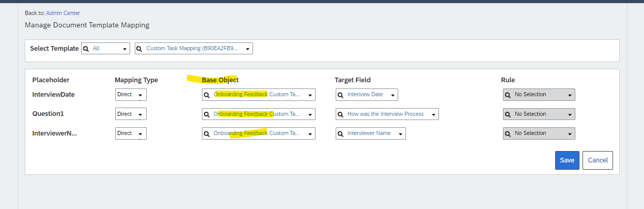Screen dimensions: 644x209
Task: Click search icon in Question1 Base Object field
Action: pos(207,114)
